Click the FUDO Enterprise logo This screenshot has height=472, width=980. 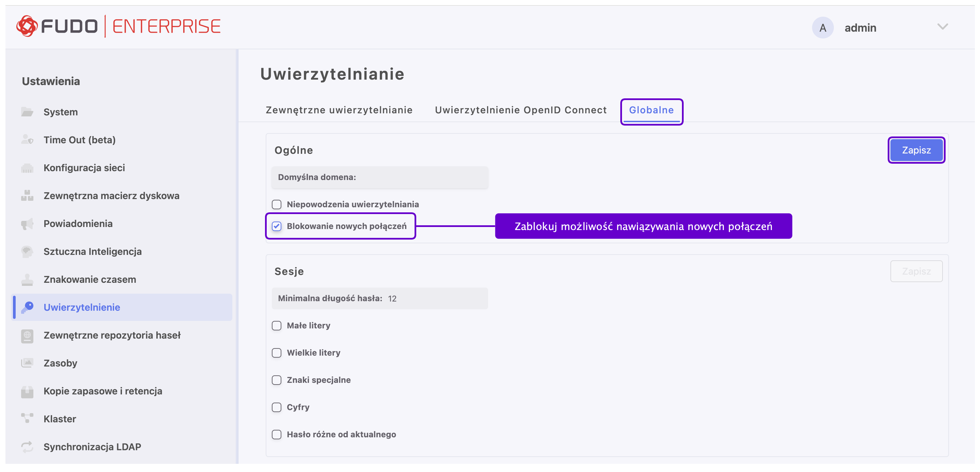coord(118,27)
